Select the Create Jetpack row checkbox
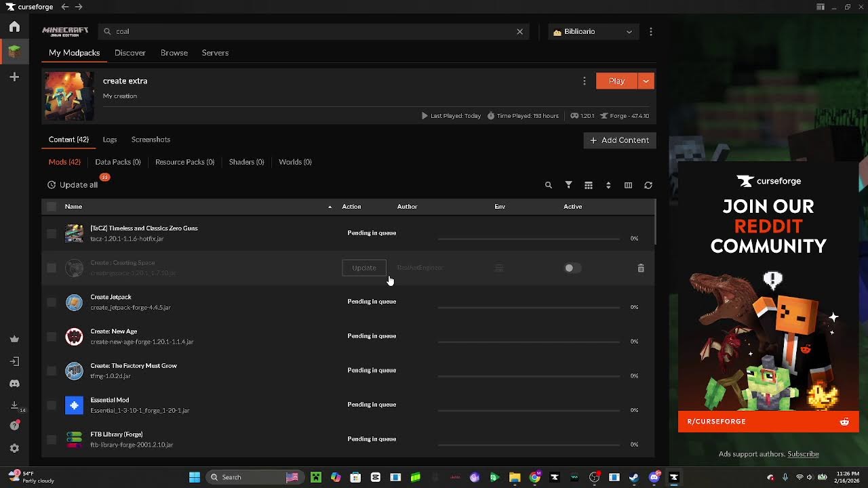The width and height of the screenshot is (868, 488). [x=52, y=302]
